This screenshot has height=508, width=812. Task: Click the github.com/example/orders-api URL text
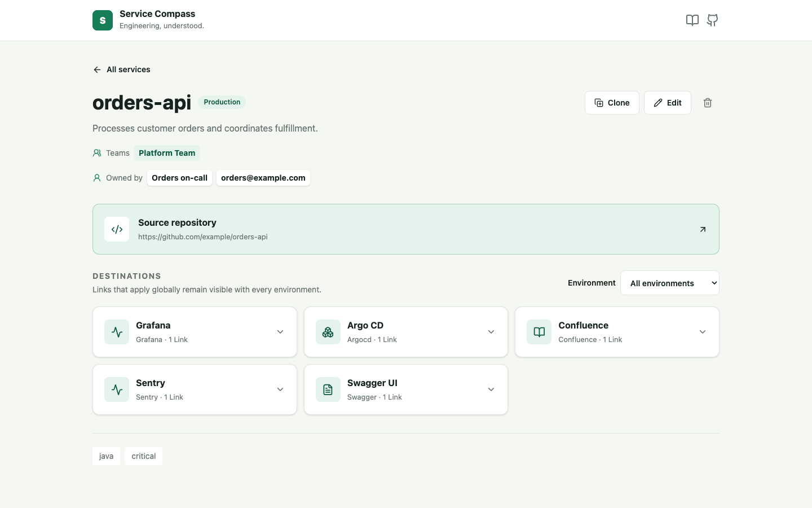coord(203,237)
